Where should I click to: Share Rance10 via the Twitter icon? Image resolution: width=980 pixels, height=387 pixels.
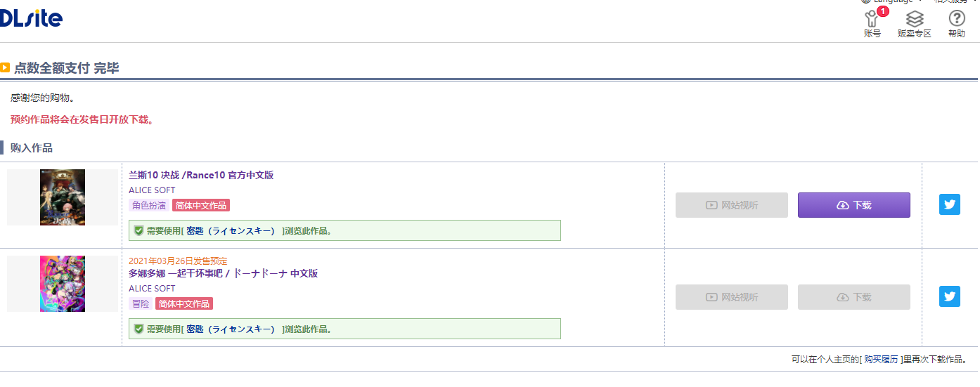(950, 204)
